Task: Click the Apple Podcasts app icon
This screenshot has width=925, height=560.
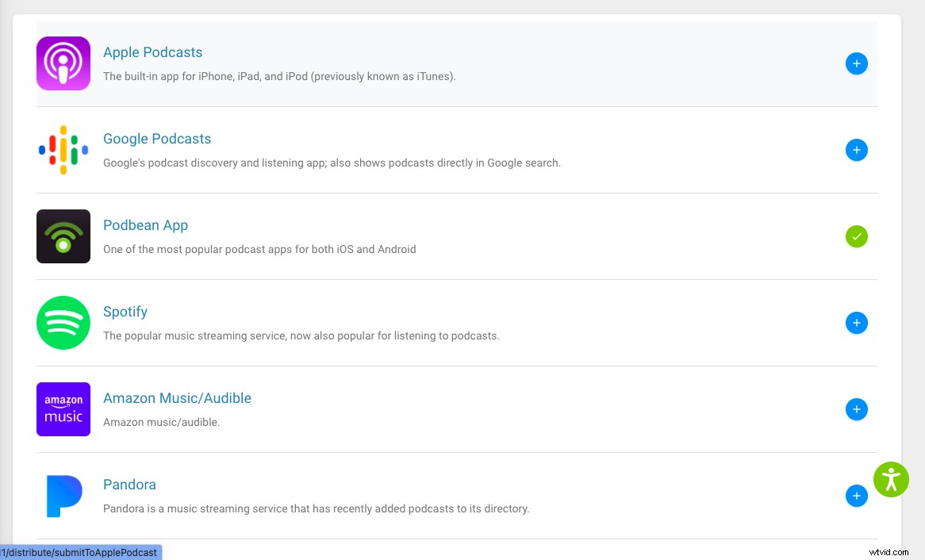Action: pos(63,63)
